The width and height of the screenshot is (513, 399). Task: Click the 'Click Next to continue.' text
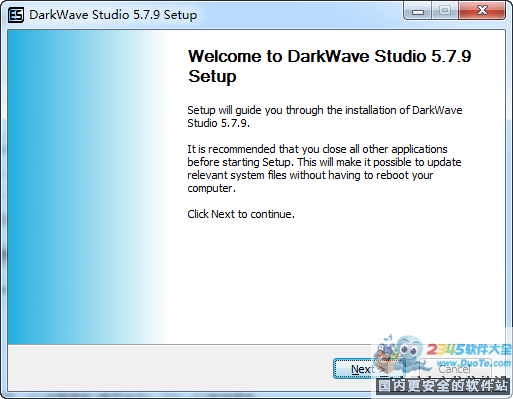coord(241,214)
